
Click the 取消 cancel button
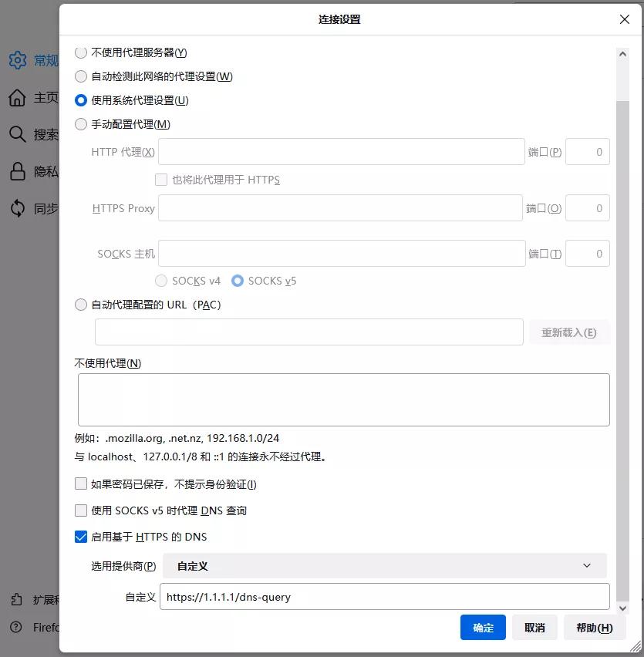[534, 628]
